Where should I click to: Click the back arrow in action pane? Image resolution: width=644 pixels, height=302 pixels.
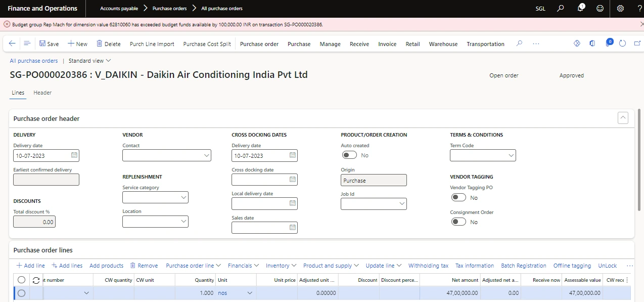click(12, 44)
